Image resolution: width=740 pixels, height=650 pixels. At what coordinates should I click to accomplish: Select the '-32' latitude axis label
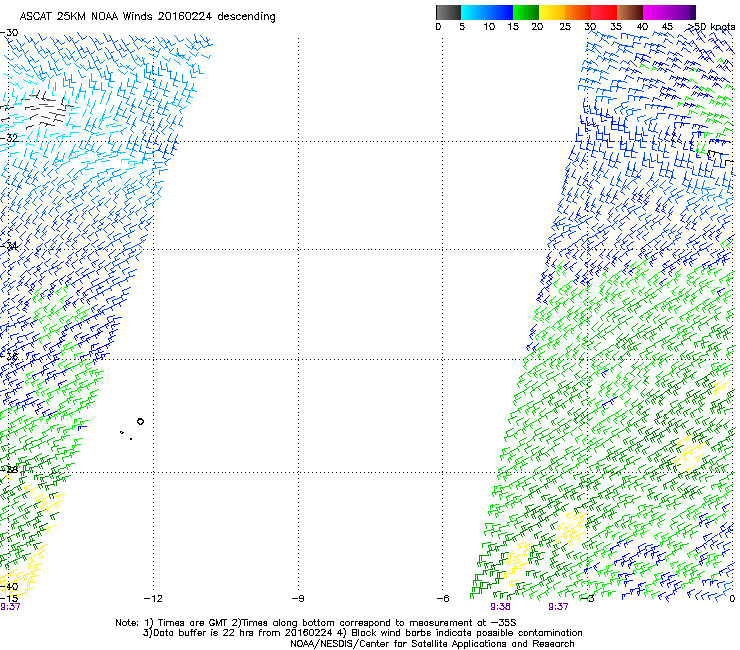point(9,138)
